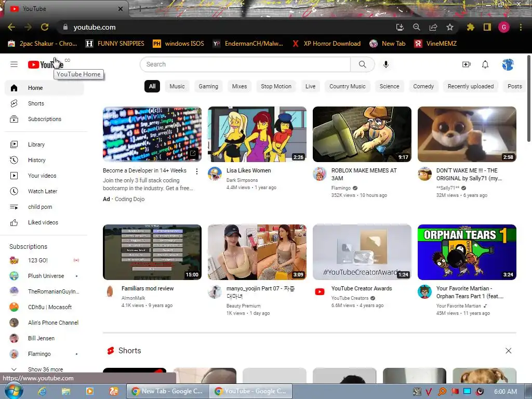Open the Coding Dojo ad title
Image resolution: width=532 pixels, height=399 pixels.
tap(145, 170)
